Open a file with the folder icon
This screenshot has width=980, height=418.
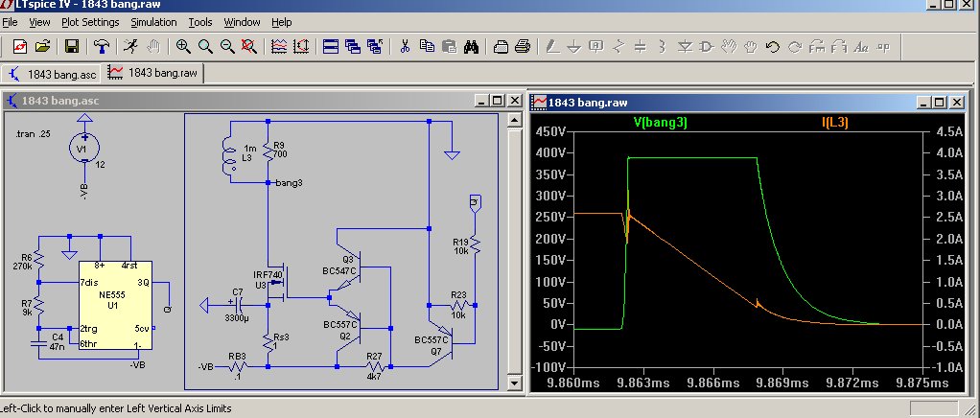(42, 45)
